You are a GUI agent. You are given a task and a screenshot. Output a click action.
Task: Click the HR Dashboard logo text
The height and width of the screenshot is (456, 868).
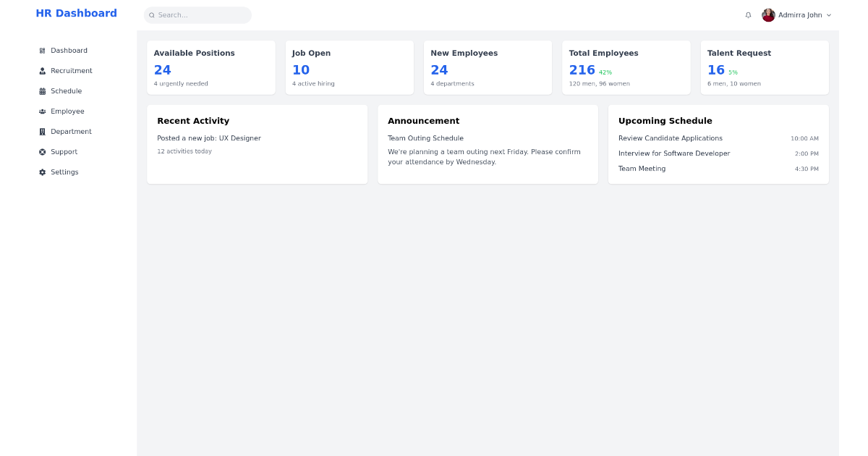pos(76,12)
